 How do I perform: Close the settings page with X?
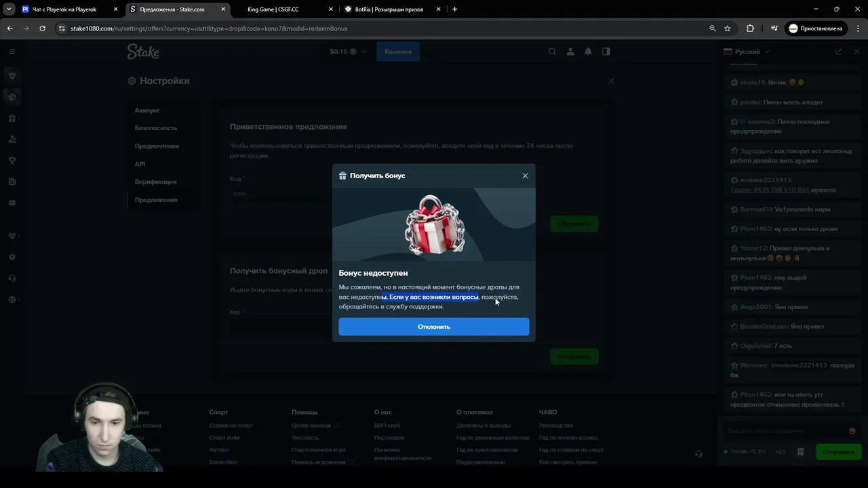click(611, 81)
